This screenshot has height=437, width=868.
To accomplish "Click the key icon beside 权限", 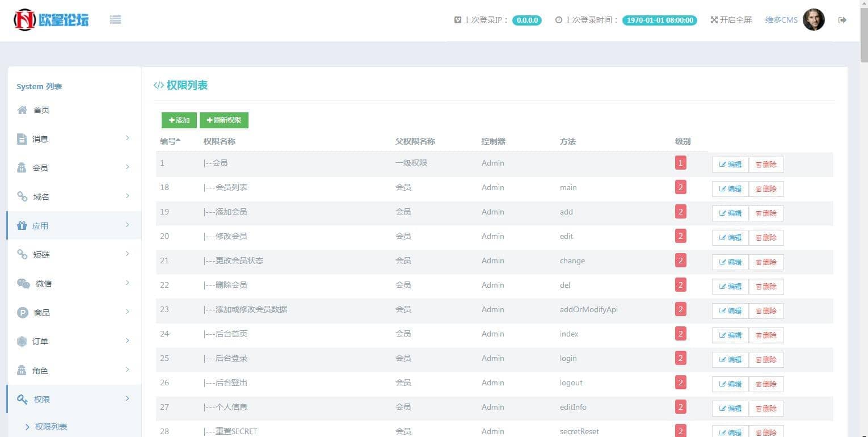I will [23, 400].
